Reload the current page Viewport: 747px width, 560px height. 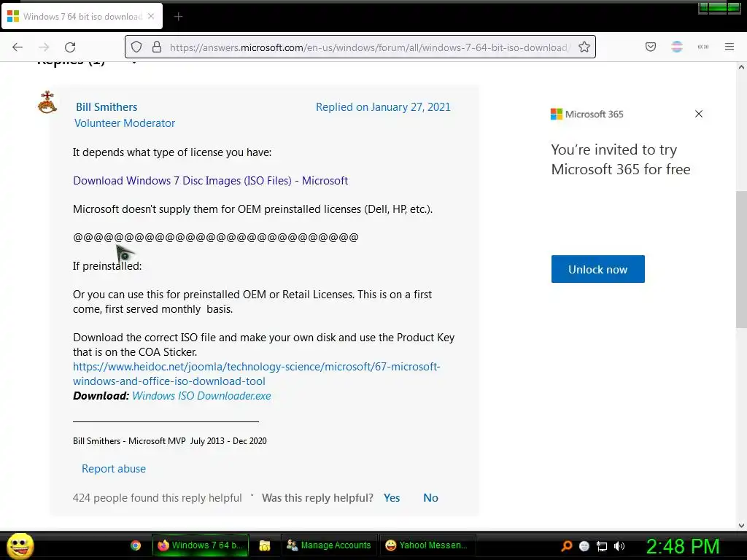tap(70, 47)
